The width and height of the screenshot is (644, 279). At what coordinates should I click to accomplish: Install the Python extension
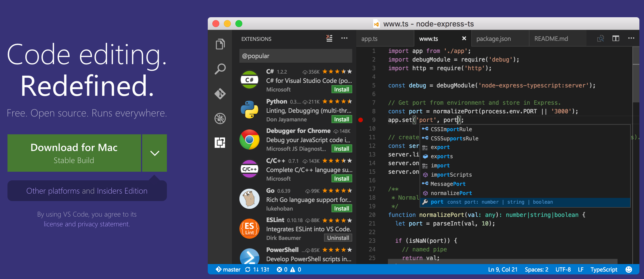coord(341,119)
